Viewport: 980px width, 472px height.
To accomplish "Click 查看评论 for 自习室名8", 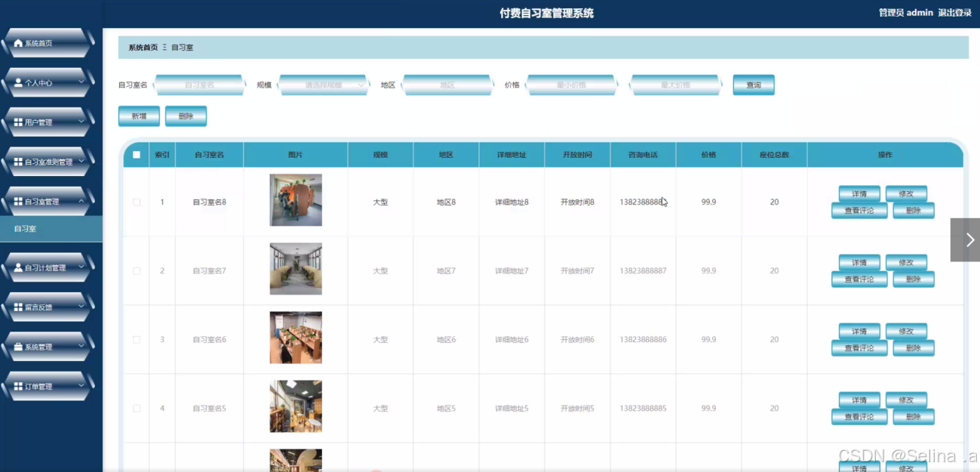I will coord(859,211).
